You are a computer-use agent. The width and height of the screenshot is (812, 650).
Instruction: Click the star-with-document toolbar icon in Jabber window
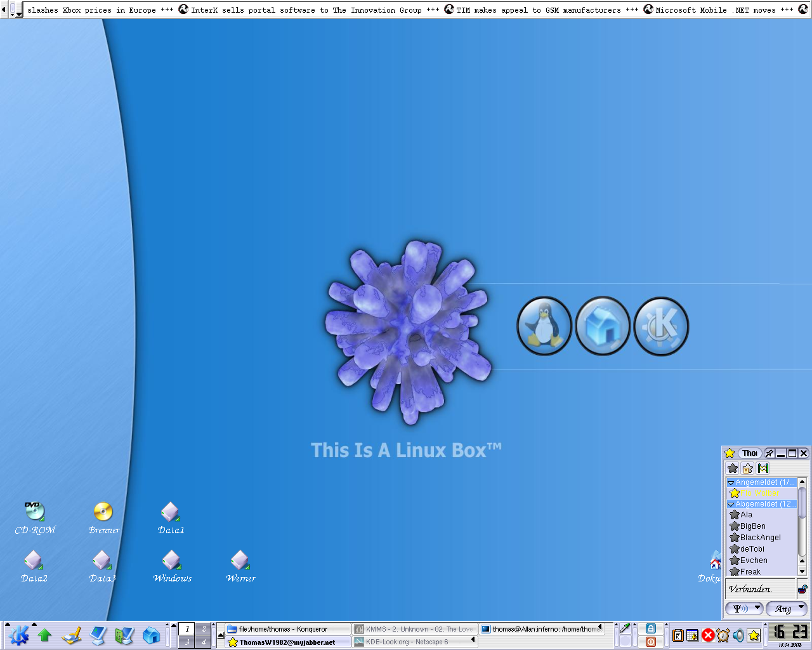[x=748, y=468]
